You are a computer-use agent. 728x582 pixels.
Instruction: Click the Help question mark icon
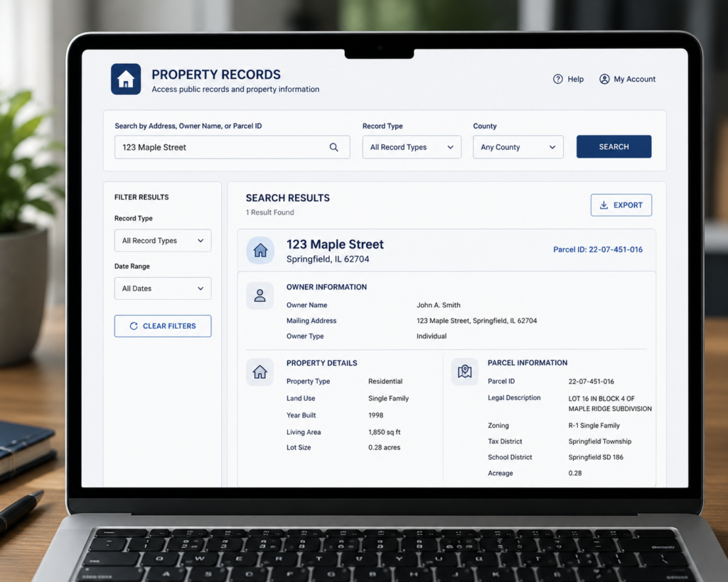[x=557, y=79]
